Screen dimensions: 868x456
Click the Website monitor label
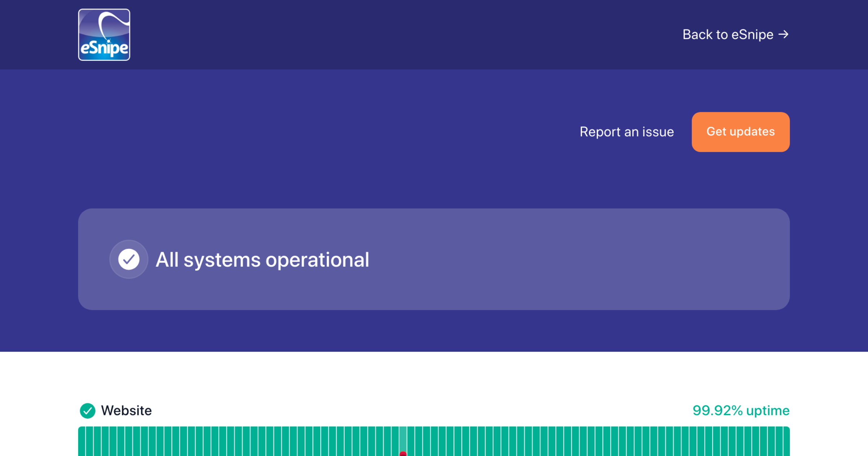coord(126,411)
